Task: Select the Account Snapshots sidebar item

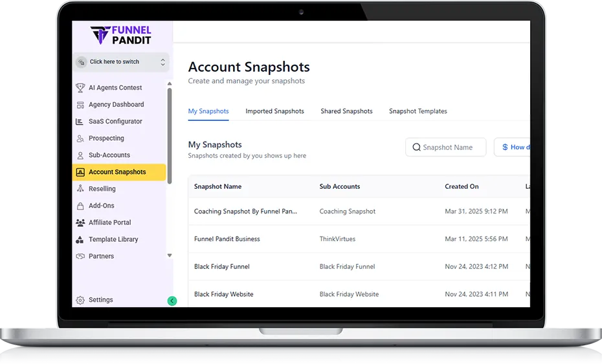Action: click(x=119, y=172)
